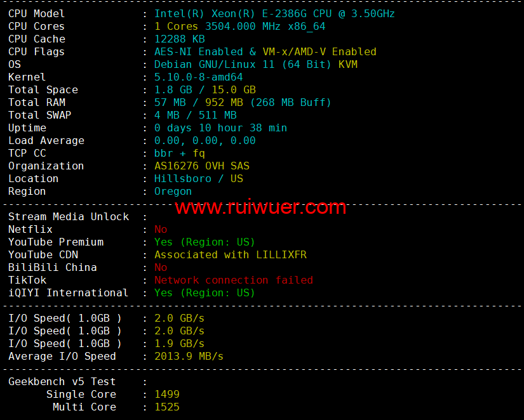Click the AS16276 OVH SAS organization text
The height and width of the screenshot is (420, 524).
coord(202,166)
